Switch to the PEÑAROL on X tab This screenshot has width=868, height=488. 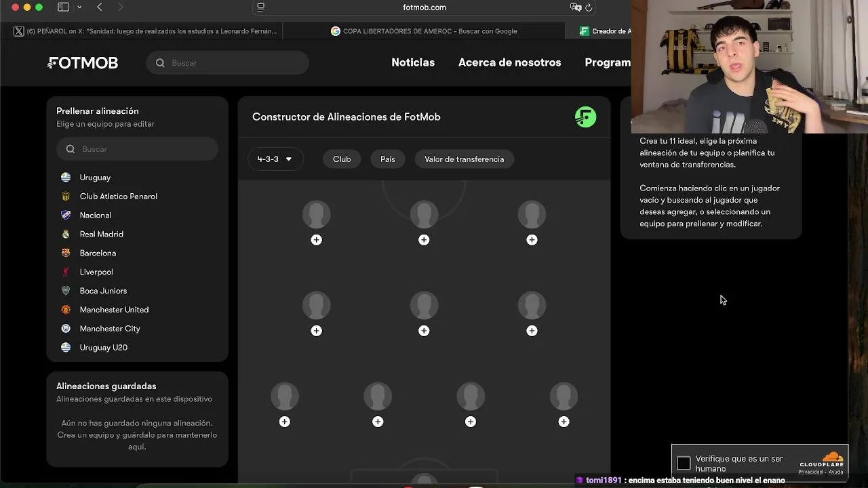click(145, 31)
